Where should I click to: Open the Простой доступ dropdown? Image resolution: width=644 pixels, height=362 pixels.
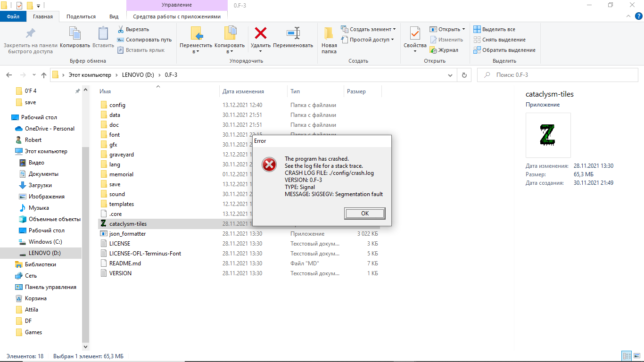tap(367, 40)
